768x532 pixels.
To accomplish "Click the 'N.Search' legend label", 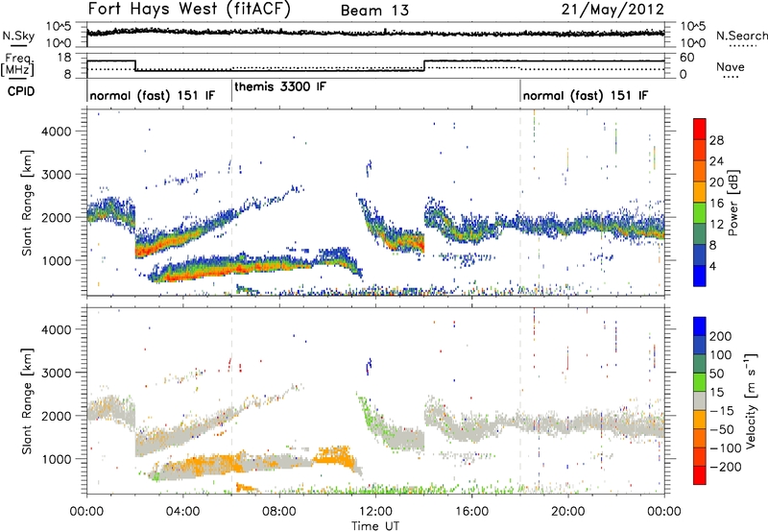I will (x=741, y=36).
